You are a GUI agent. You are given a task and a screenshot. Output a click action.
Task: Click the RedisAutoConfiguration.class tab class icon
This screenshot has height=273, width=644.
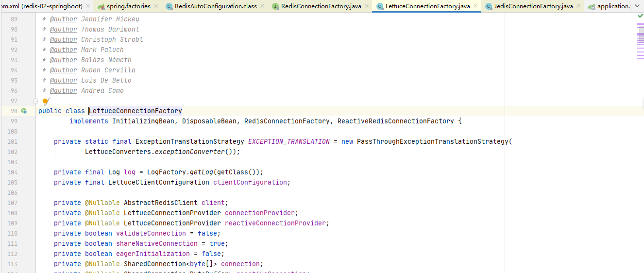(169, 6)
